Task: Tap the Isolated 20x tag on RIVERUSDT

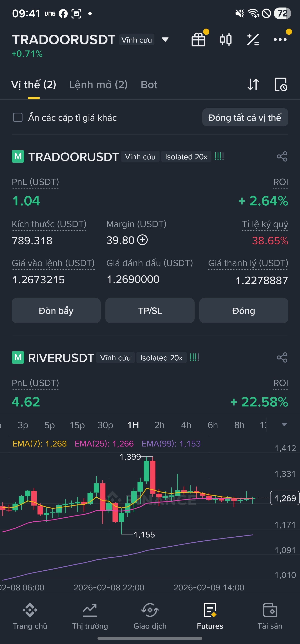Action: point(161,357)
